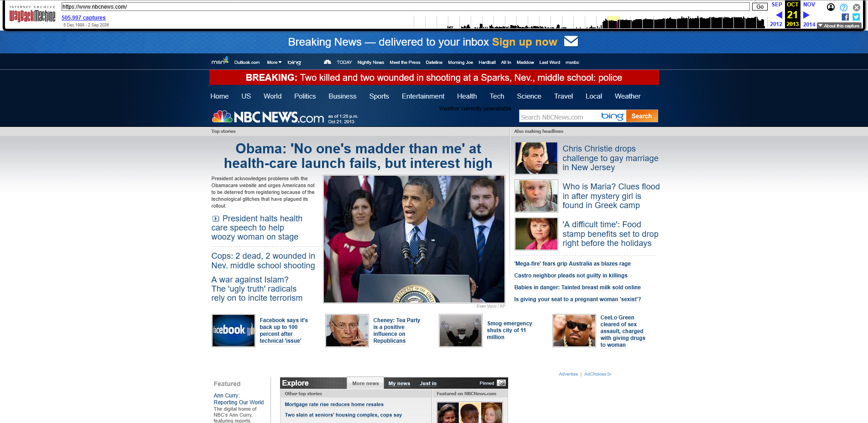The height and width of the screenshot is (423, 868).
Task: Select the My news tab in Explore
Action: (399, 383)
